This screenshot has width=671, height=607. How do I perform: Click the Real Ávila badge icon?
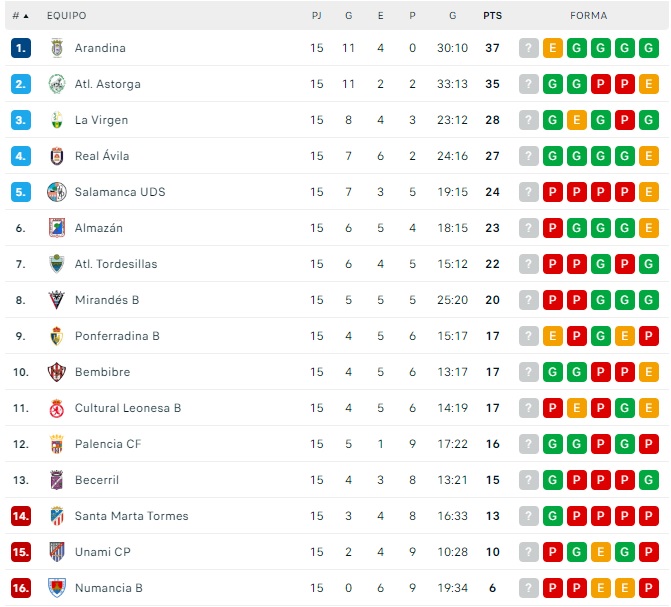coord(56,156)
